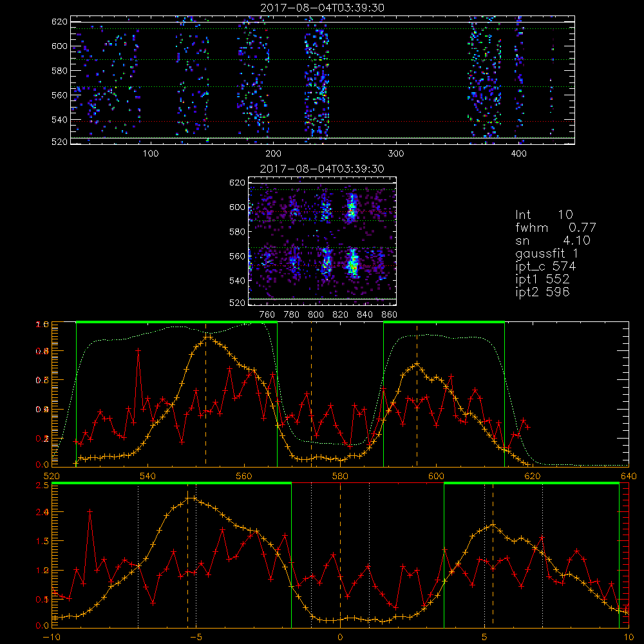This screenshot has width=644, height=644.
Task: Click the 'ipt1 552' value
Action: click(542, 279)
